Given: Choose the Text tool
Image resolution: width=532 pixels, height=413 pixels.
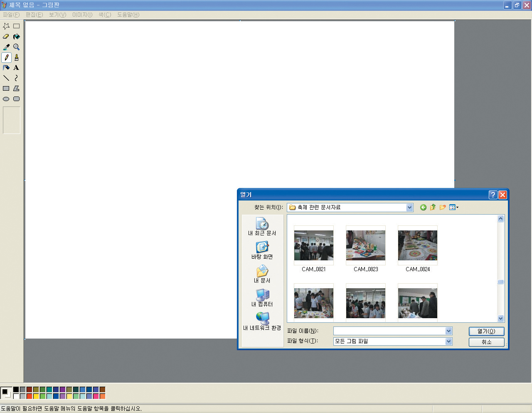Looking at the screenshot, I should 16,68.
